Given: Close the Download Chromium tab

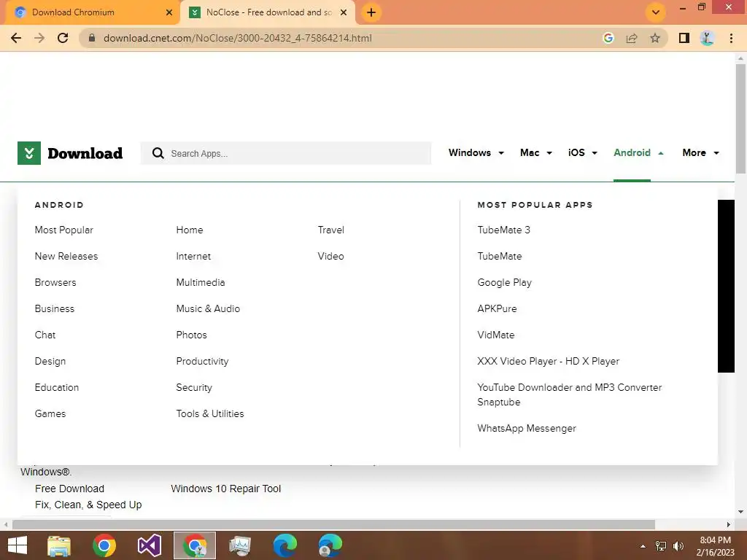Looking at the screenshot, I should pos(169,12).
